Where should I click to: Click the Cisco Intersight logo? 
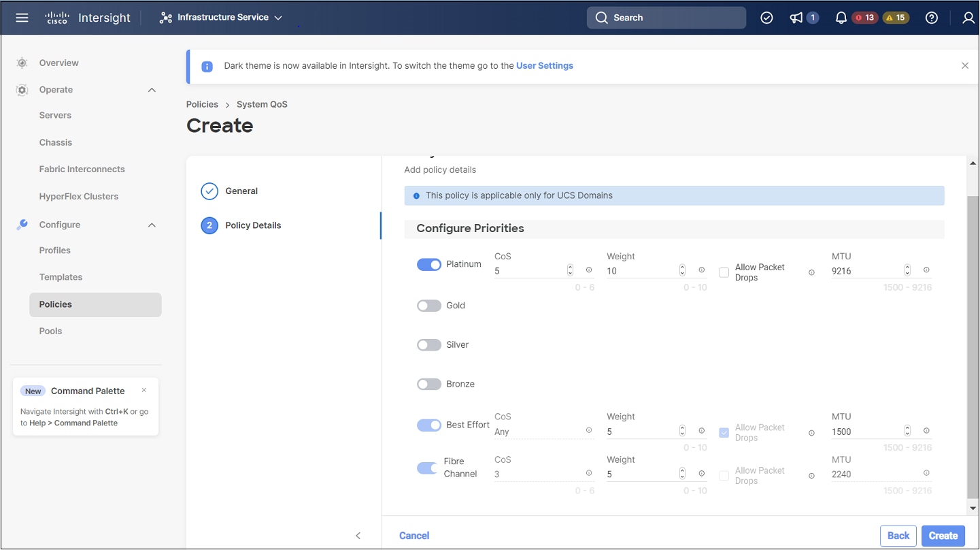(x=87, y=18)
